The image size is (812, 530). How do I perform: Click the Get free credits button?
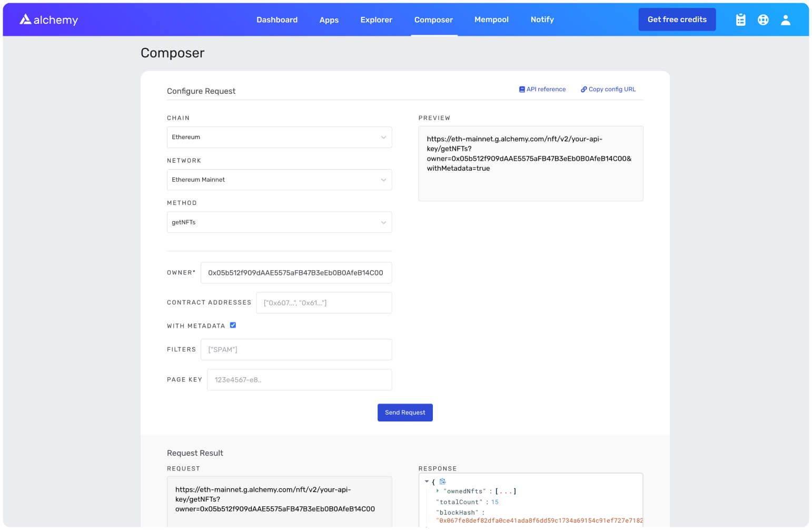[677, 19]
